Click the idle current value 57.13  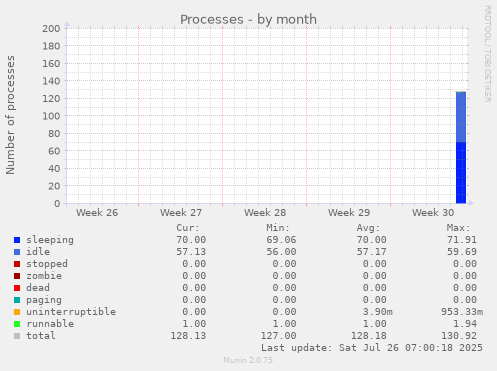[191, 252]
